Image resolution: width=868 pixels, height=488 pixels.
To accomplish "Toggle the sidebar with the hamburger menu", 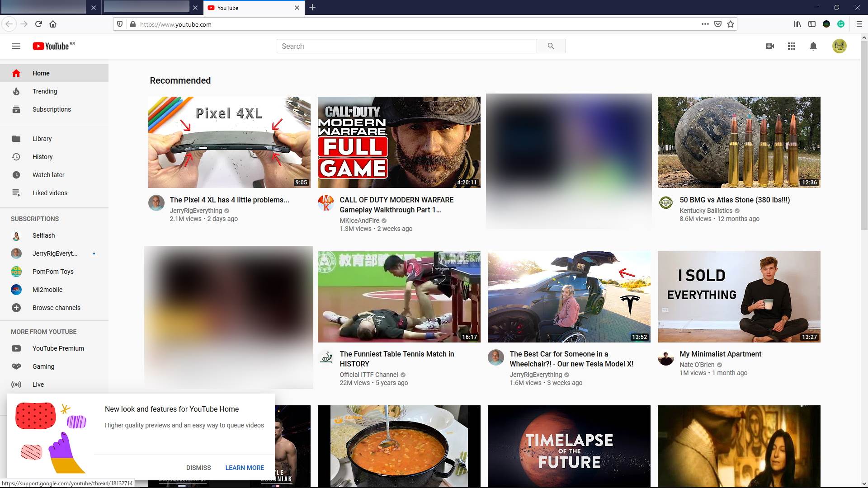I will (x=16, y=46).
